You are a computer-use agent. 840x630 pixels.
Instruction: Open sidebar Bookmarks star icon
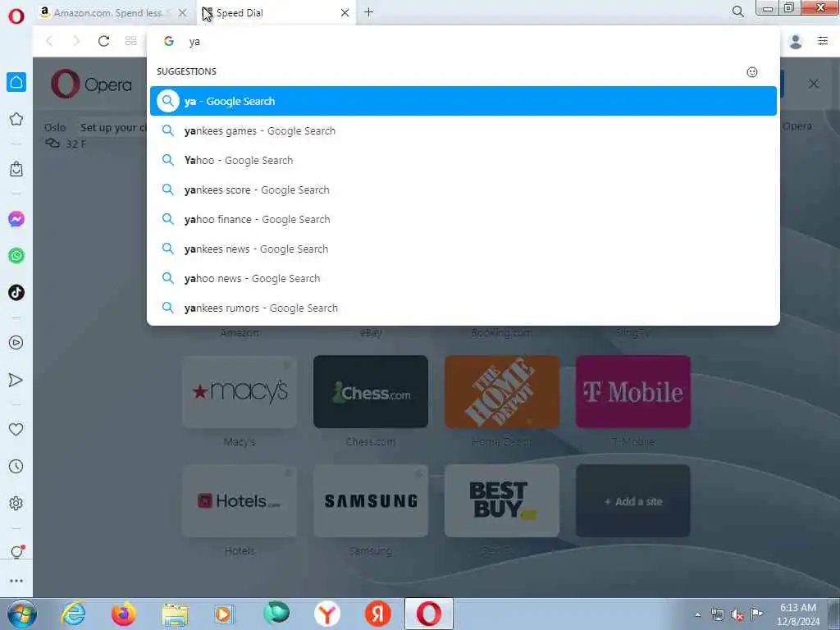click(x=16, y=119)
